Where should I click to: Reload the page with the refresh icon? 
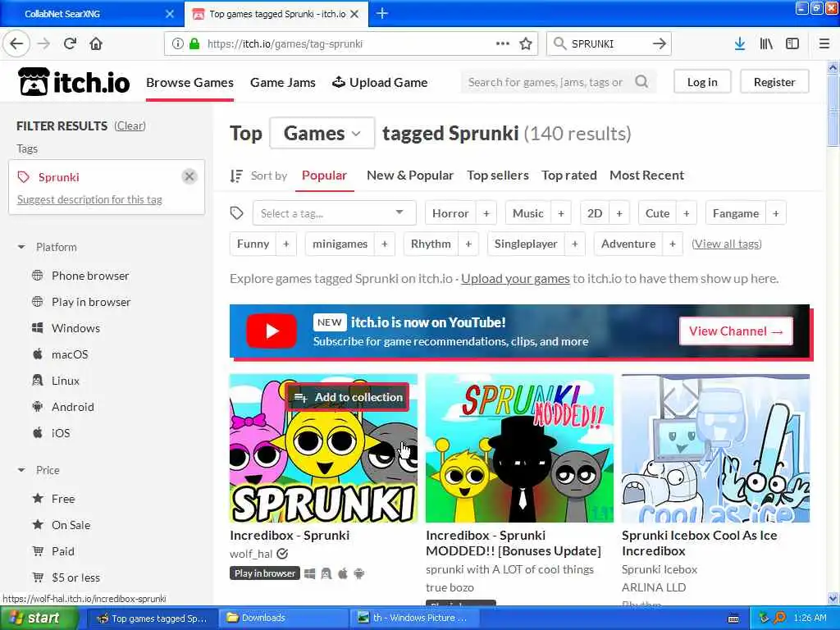coord(70,44)
